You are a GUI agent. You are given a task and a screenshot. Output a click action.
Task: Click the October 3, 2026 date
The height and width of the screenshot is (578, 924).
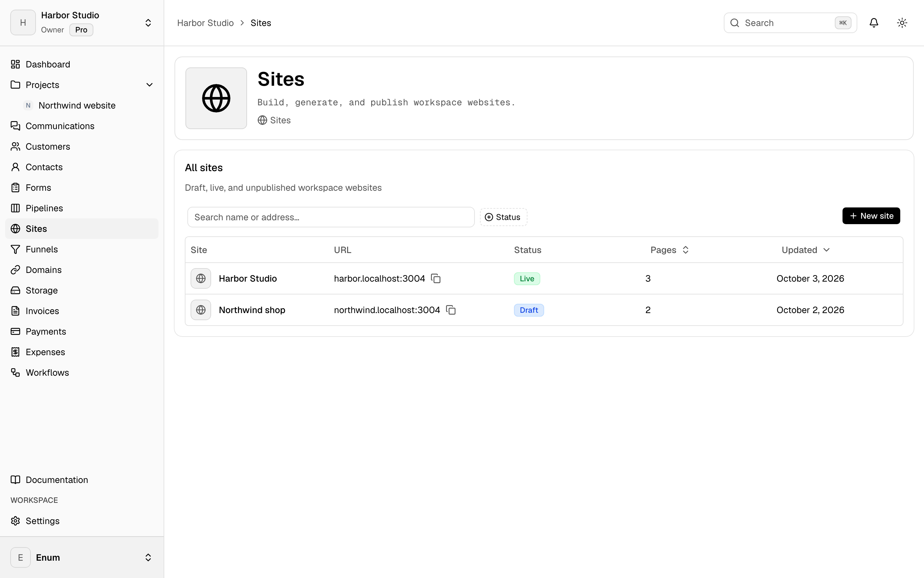point(810,278)
